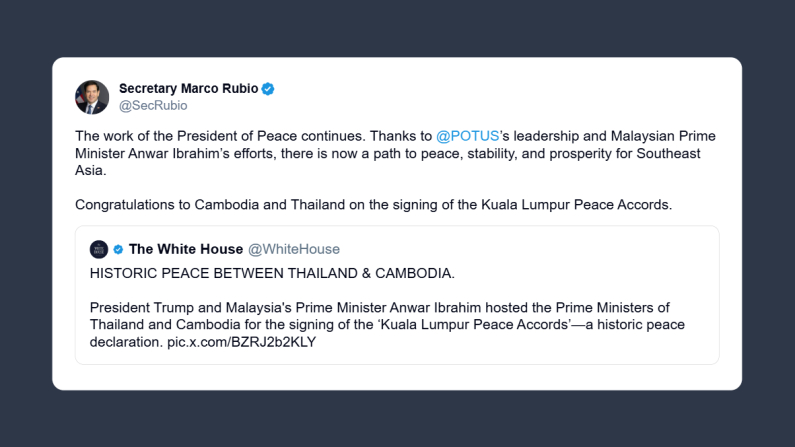Click the @WhiteHouse handle
795x447 pixels.
pos(293,249)
